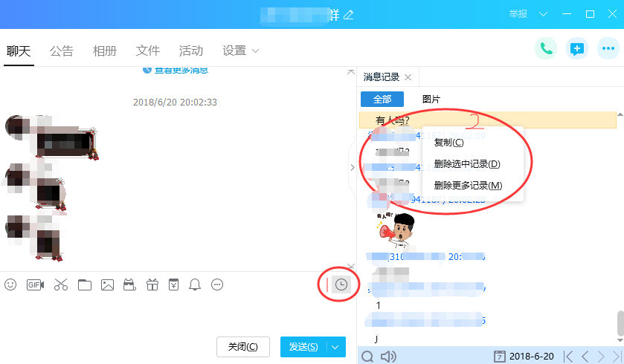The height and width of the screenshot is (364, 624).
Task: Open the 活动 tab
Action: 191,51
